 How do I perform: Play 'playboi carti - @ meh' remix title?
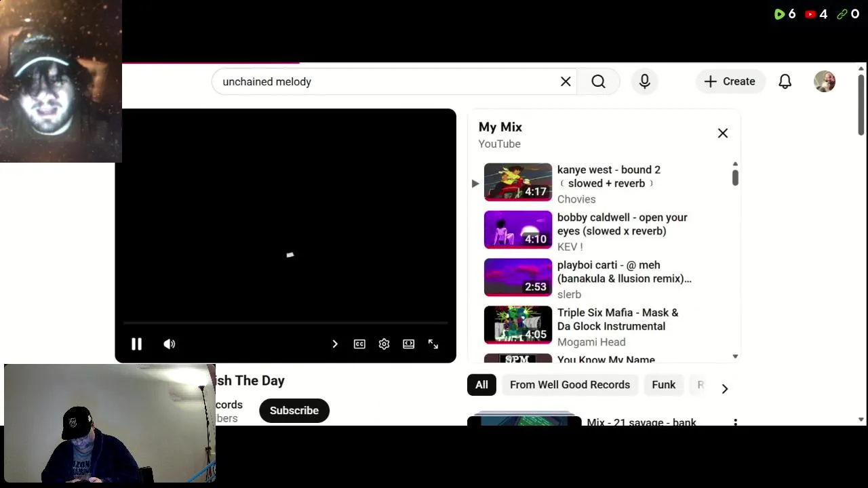[624, 272]
